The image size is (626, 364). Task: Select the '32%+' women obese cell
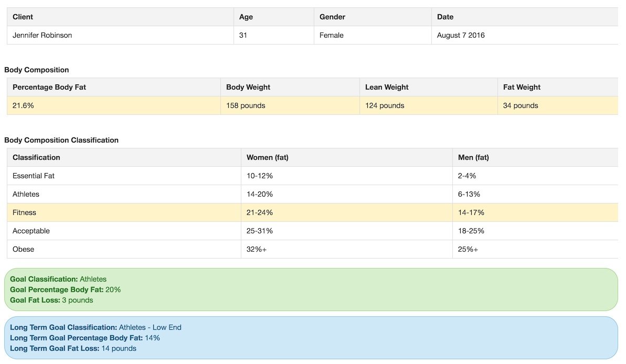pyautogui.click(x=346, y=249)
